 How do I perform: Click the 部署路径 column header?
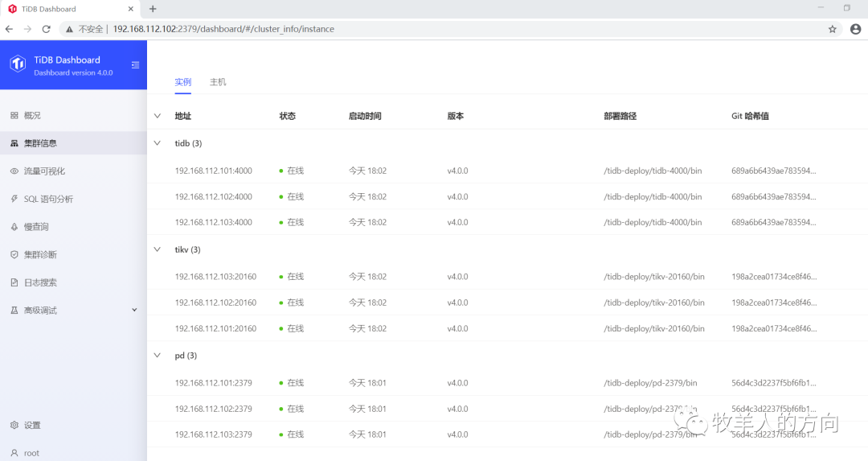click(620, 116)
